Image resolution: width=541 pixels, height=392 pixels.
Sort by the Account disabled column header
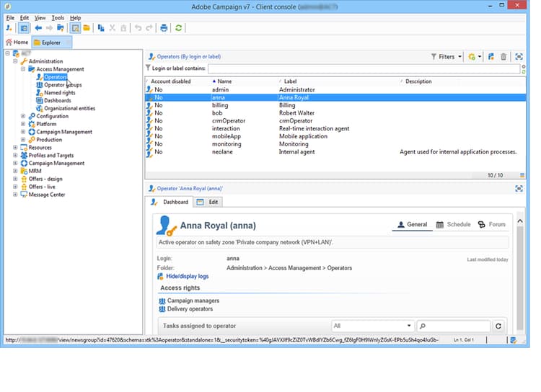pos(171,81)
